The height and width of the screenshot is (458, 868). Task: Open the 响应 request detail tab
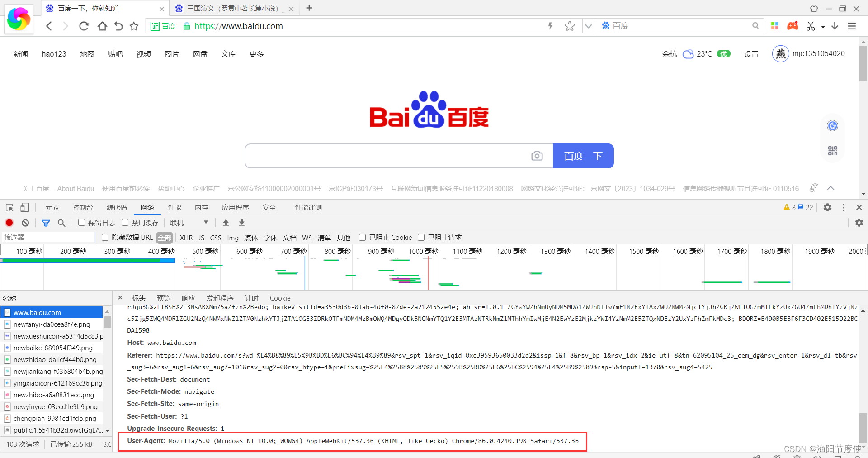click(x=189, y=298)
